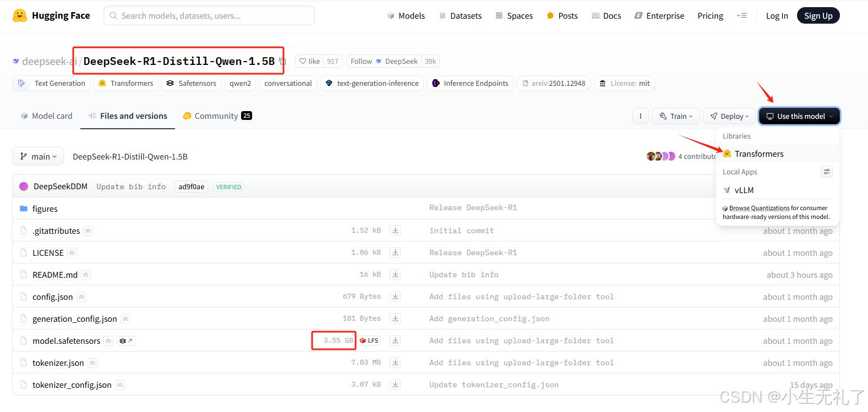
Task: Click the contributors avatars
Action: pyautogui.click(x=661, y=156)
